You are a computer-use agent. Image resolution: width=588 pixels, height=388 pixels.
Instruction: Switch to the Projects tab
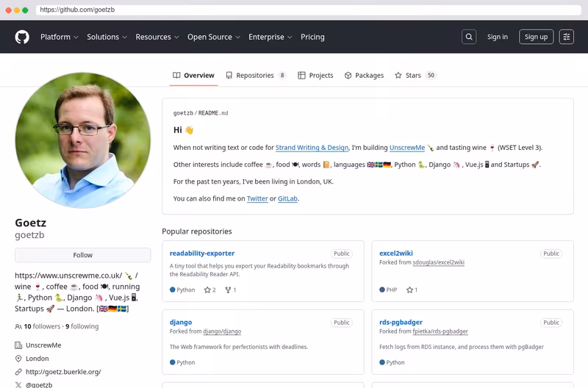(315, 76)
